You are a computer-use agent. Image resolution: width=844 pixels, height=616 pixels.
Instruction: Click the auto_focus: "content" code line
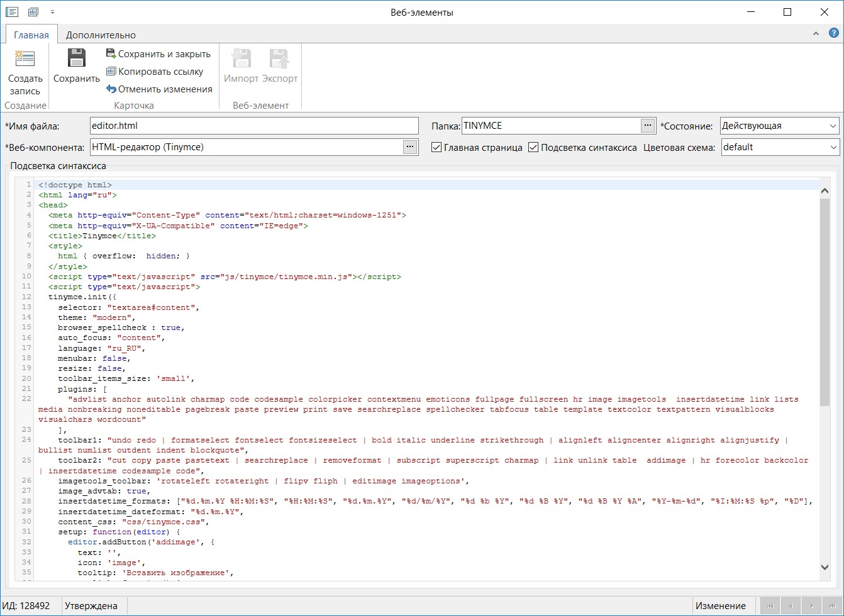pyautogui.click(x=112, y=338)
